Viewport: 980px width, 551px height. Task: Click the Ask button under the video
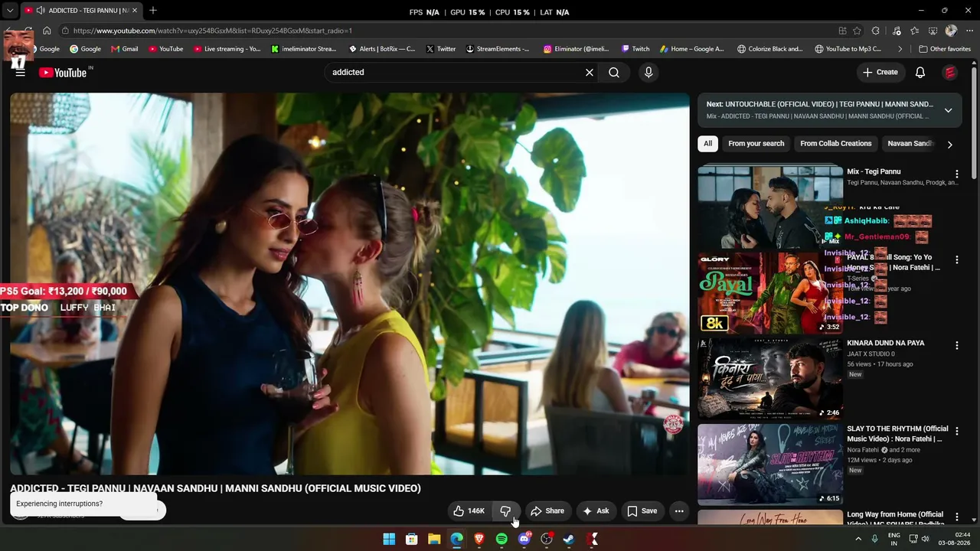(596, 511)
